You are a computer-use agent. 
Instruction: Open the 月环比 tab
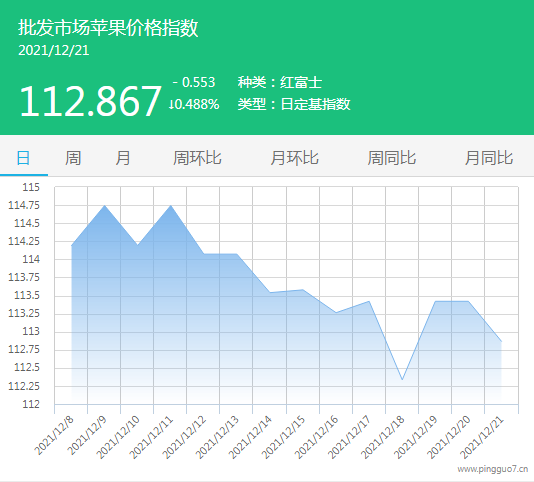[x=295, y=158]
